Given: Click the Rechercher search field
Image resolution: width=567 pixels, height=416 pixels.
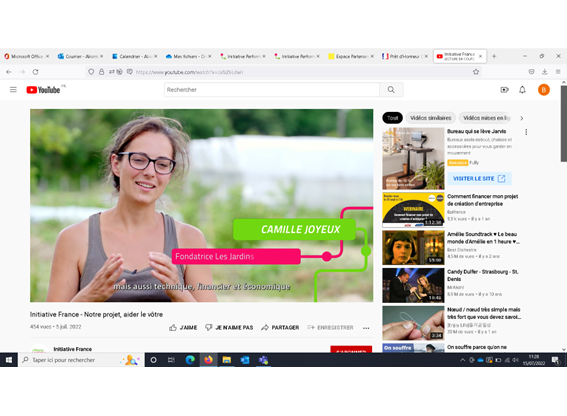Looking at the screenshot, I should pos(272,90).
